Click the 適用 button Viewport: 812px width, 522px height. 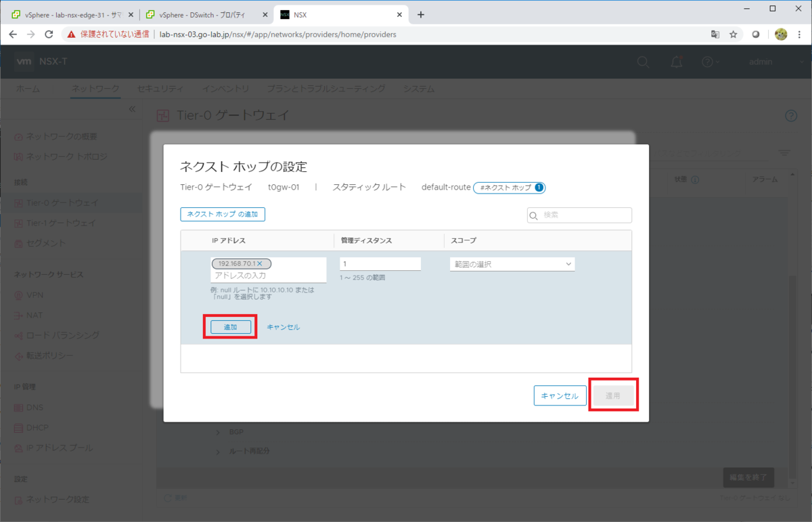(613, 396)
